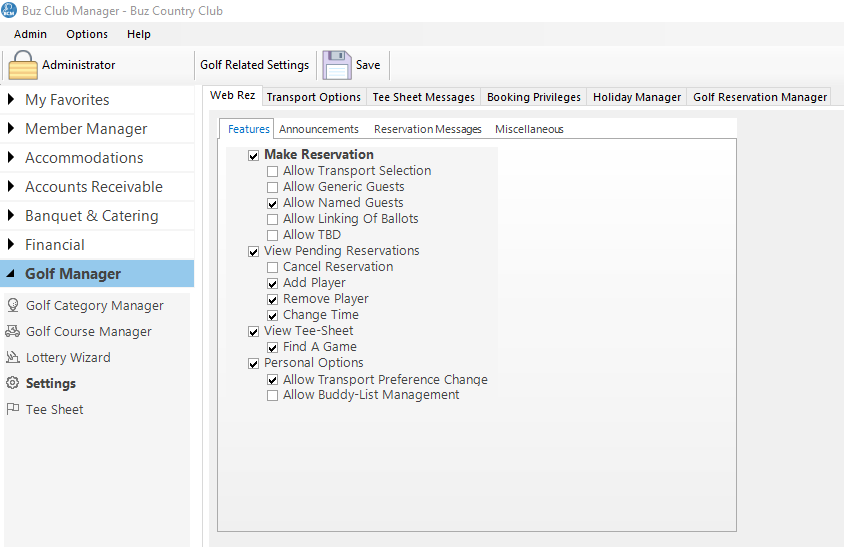Click the Administrator padlock icon

(x=23, y=65)
